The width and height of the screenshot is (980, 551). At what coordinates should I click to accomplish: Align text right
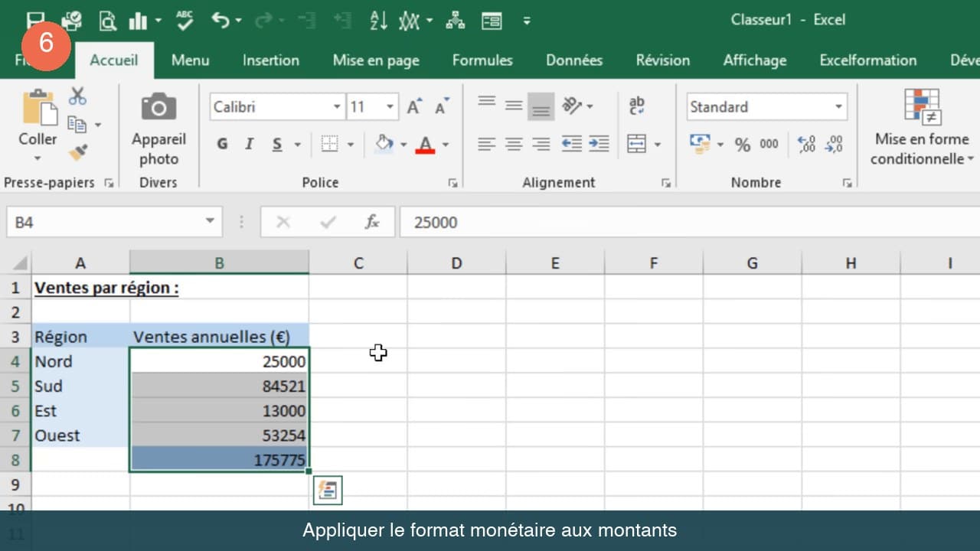tap(541, 143)
